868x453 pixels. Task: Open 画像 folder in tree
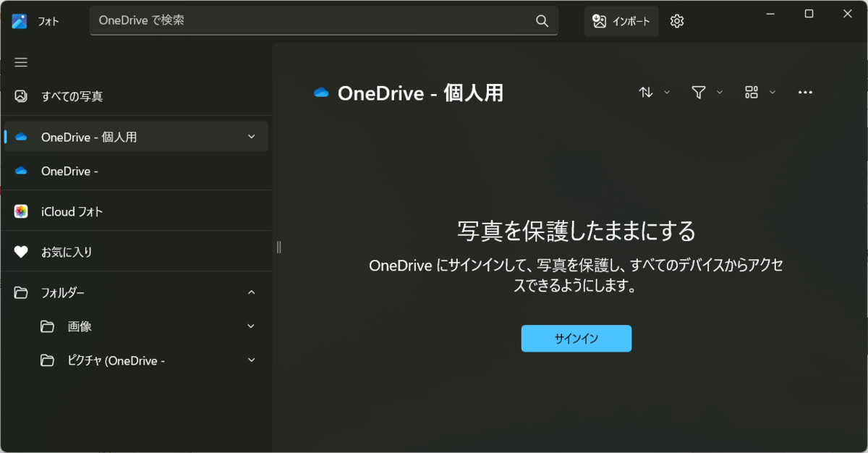tap(135, 326)
